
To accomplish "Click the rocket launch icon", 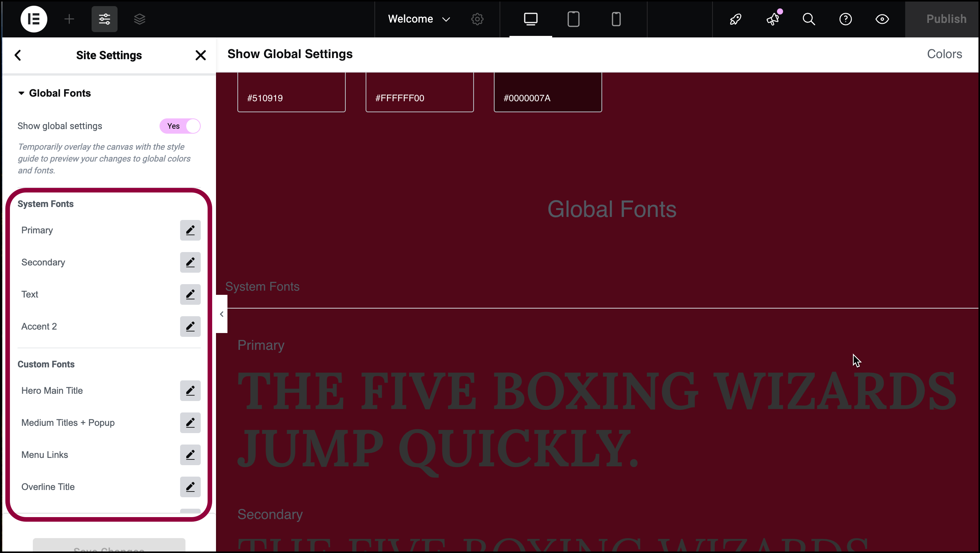I will click(735, 19).
